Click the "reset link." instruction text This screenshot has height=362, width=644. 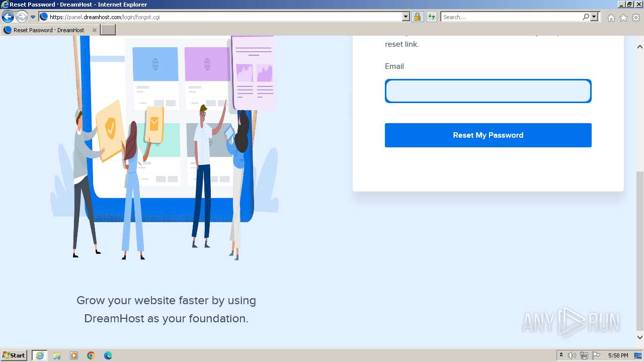coord(402,44)
